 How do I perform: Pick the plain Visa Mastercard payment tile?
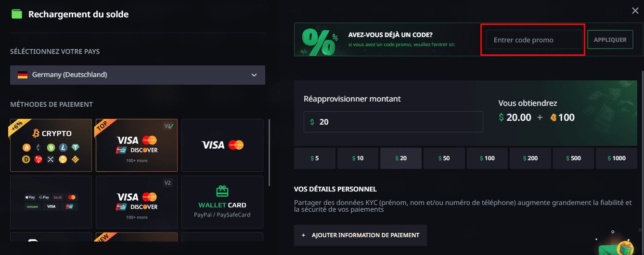click(x=222, y=145)
